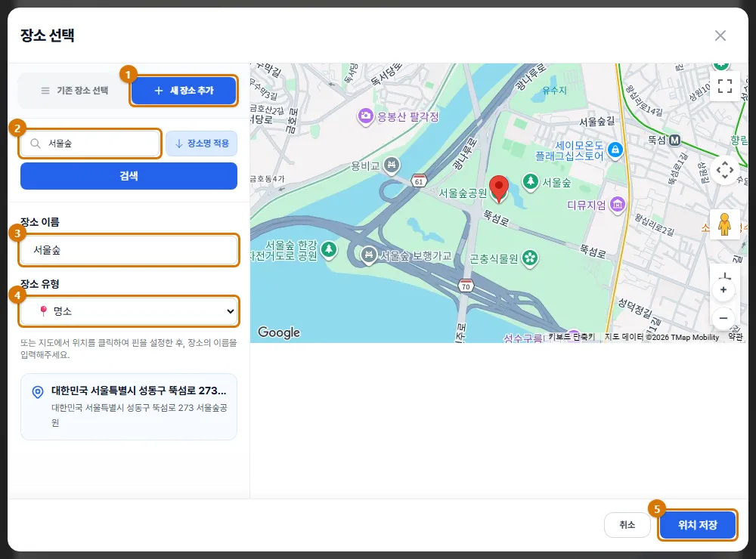This screenshot has height=559, width=756.
Task: Click the red location pin on map
Action: coord(498,188)
